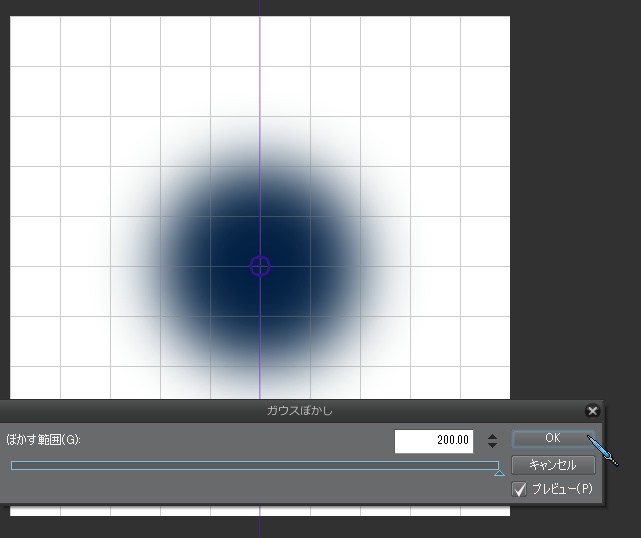Increase blur range with the up stepper arrow
The height and width of the screenshot is (538, 641).
[492, 436]
